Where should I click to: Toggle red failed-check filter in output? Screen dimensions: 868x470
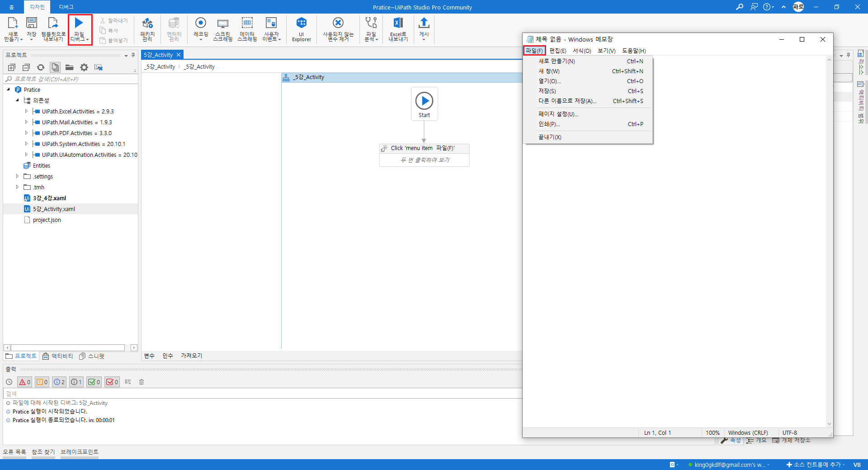click(x=112, y=382)
